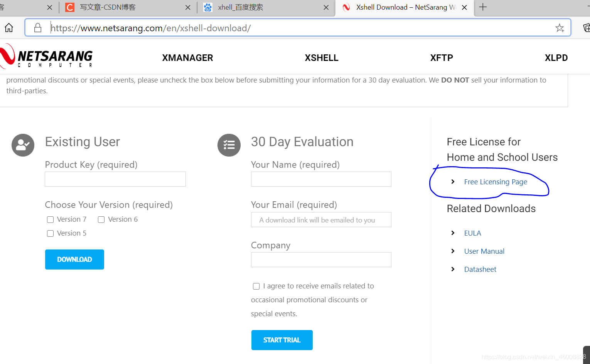Open a new browser tab

coord(483,7)
